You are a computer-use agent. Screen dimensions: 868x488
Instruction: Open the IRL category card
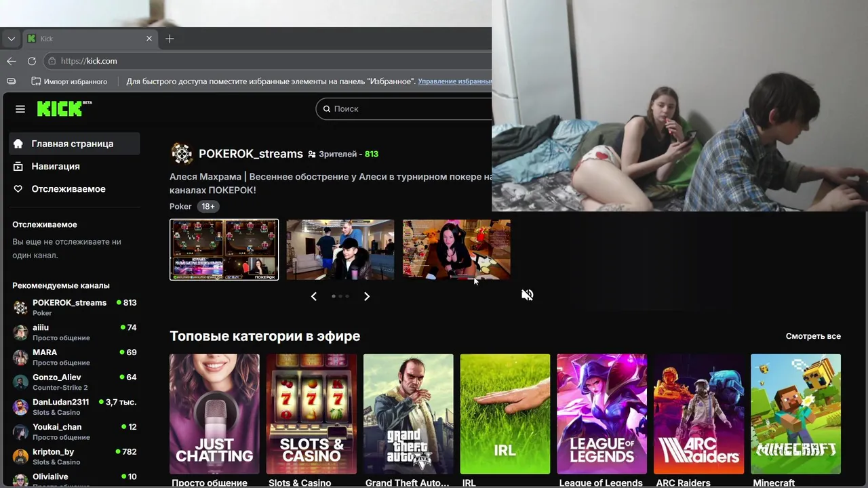[x=505, y=413]
